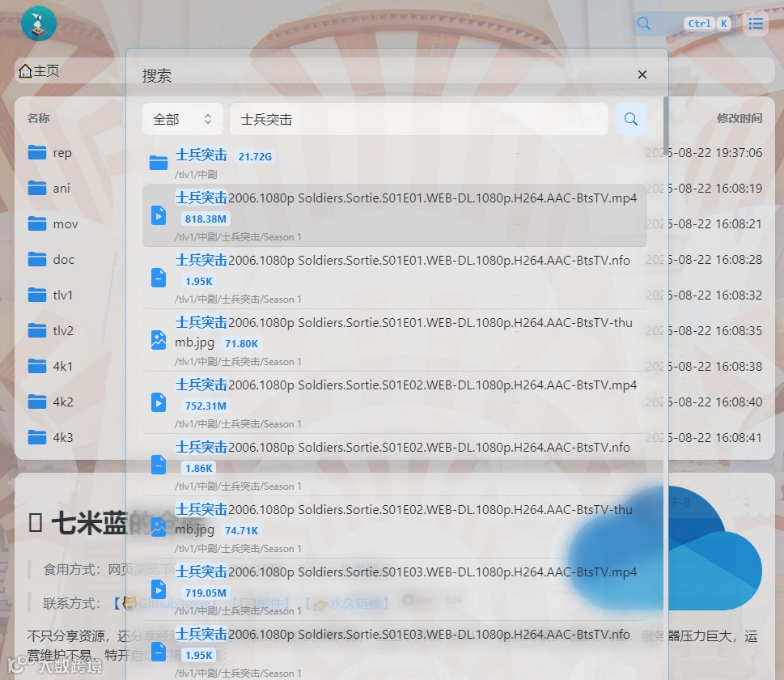Open S01E01 nfo result 1.95K
The height and width of the screenshot is (680, 784).
point(395,278)
